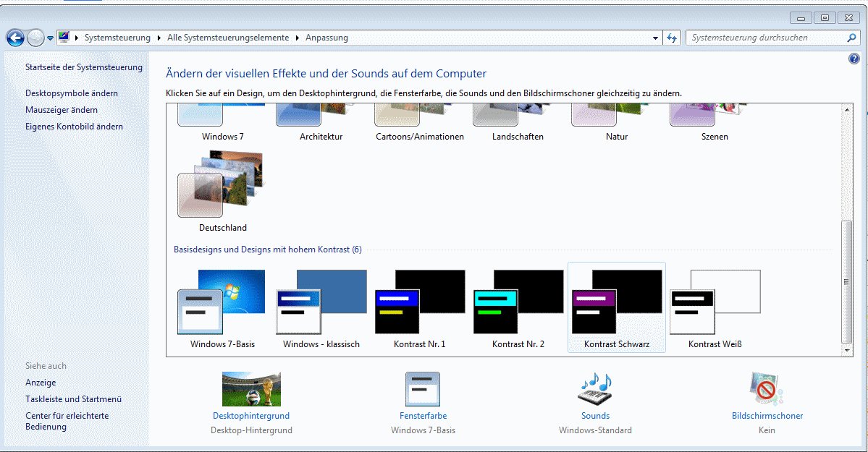This screenshot has height=452, width=868.
Task: Open recent pages dropdown beside navigation arrows
Action: pos(50,38)
